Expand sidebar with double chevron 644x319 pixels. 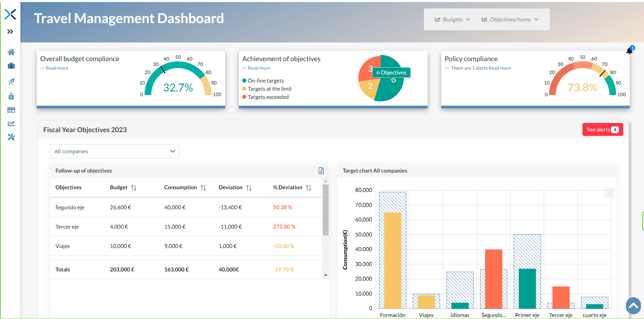(10, 32)
